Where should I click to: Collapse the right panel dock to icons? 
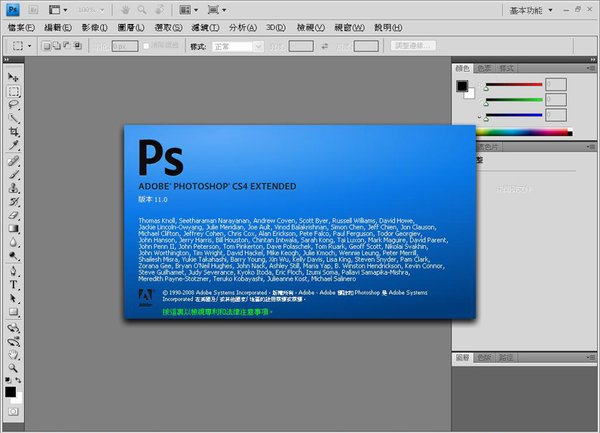593,60
